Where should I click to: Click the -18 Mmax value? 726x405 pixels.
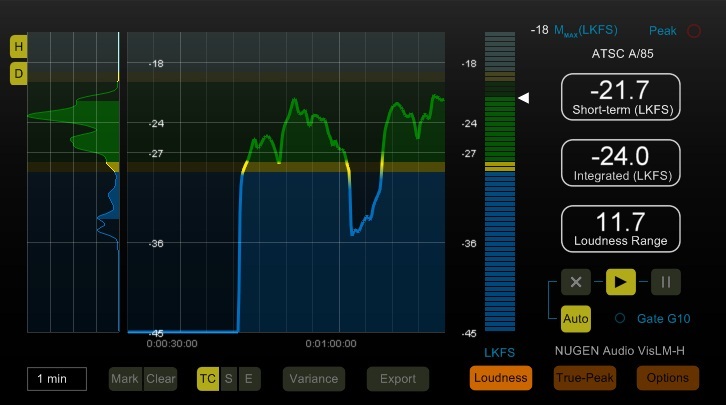(539, 30)
